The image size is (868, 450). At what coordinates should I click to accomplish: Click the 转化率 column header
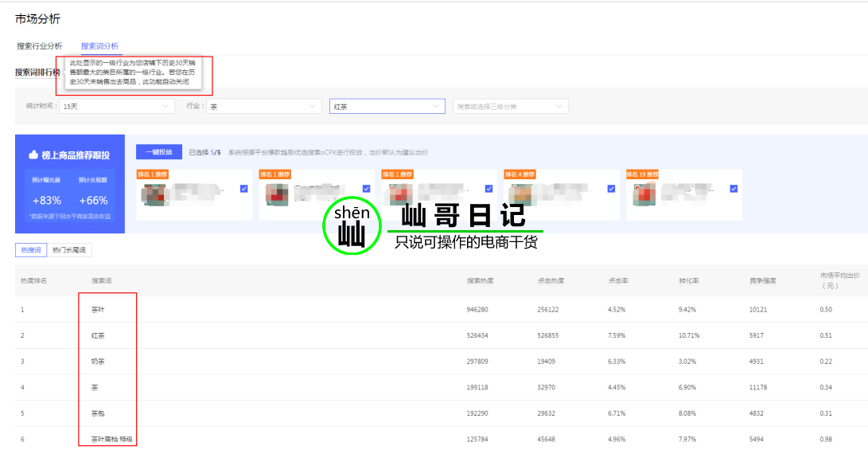(689, 280)
